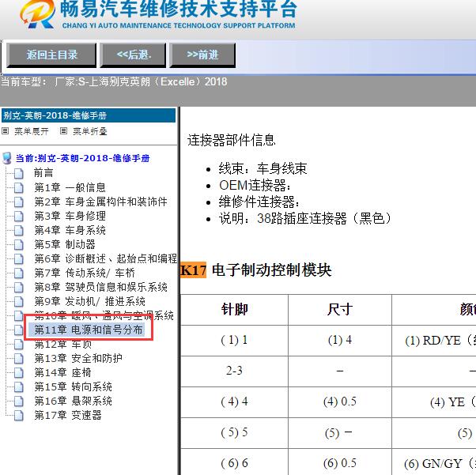Click the 连接器部件信息 heading
This screenshot has height=475, width=476.
tap(231, 140)
